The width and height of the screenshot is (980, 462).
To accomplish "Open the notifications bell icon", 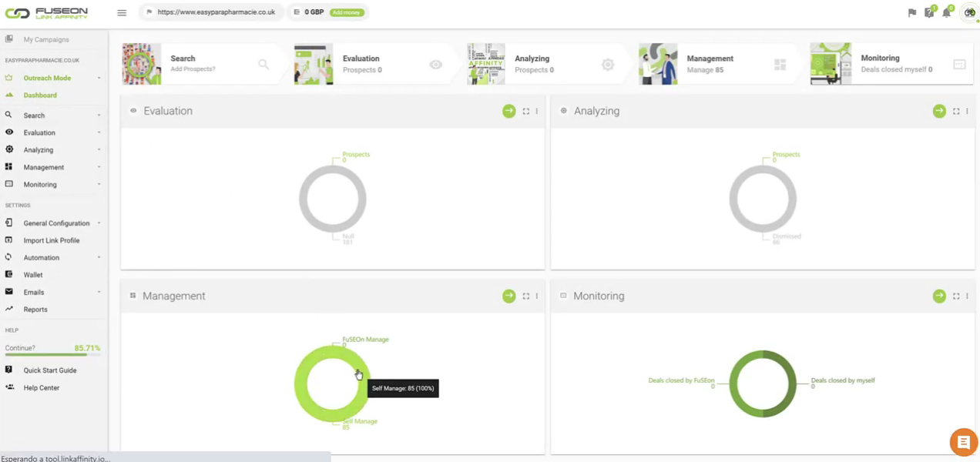I will 947,12.
